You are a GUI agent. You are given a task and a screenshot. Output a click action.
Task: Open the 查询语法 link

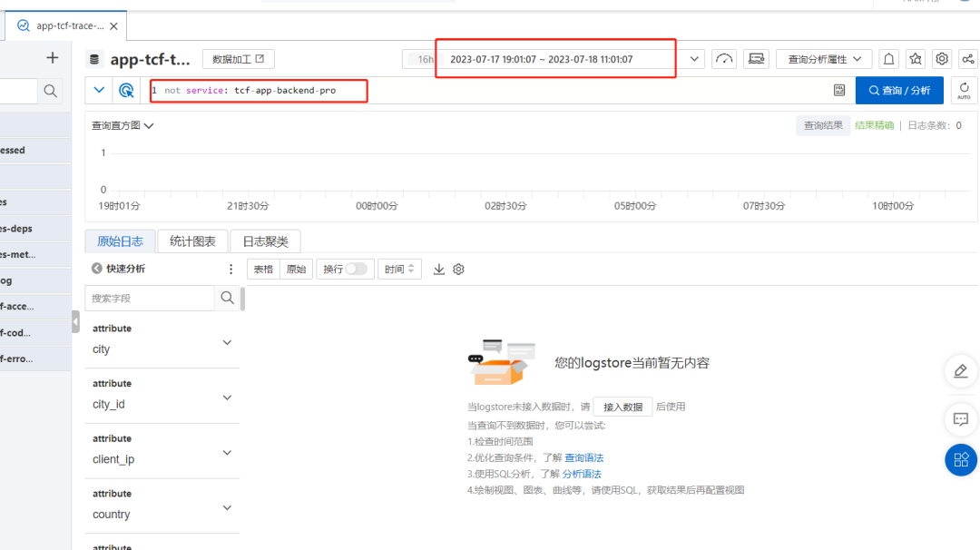point(584,457)
